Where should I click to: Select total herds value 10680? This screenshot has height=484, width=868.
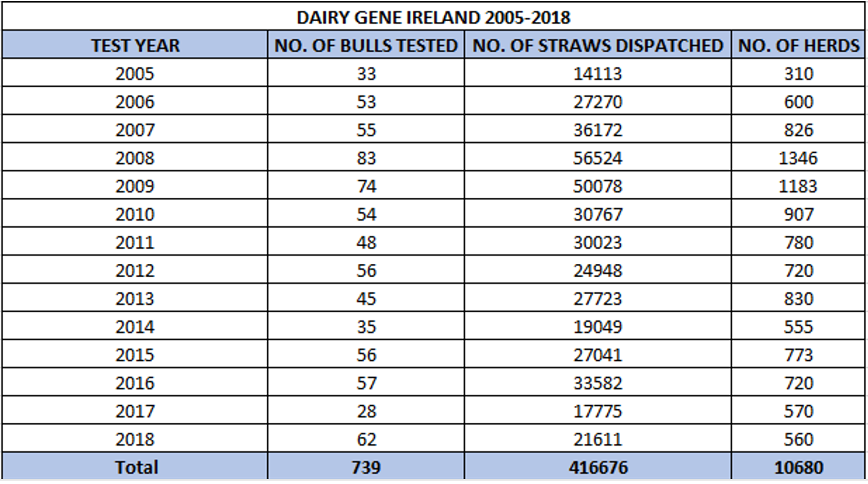(798, 468)
